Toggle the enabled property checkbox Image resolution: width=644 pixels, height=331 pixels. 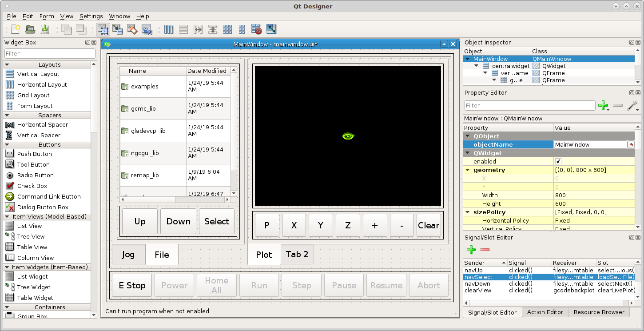point(558,161)
